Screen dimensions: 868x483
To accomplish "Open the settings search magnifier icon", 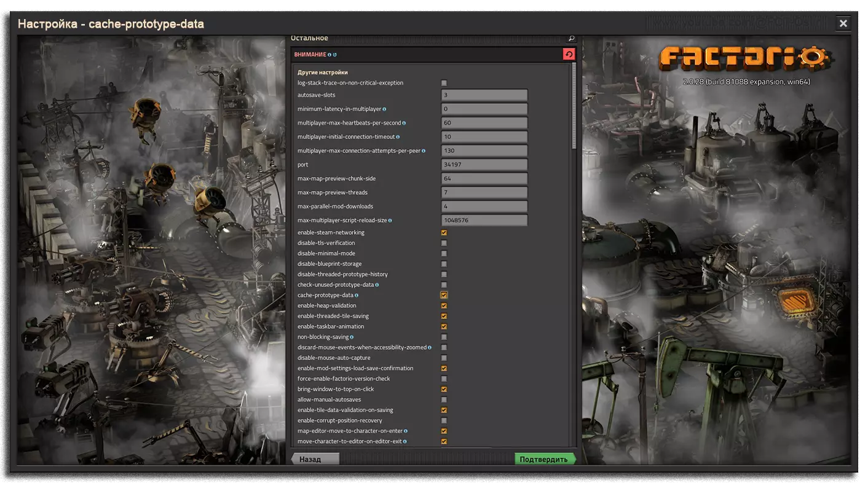I will (571, 39).
